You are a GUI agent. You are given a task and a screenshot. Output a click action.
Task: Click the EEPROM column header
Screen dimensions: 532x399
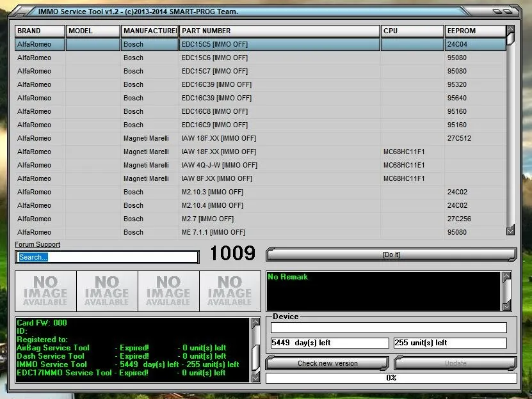pyautogui.click(x=475, y=31)
